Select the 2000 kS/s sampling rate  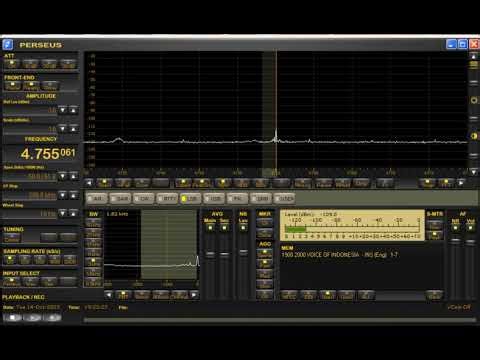tap(70, 260)
